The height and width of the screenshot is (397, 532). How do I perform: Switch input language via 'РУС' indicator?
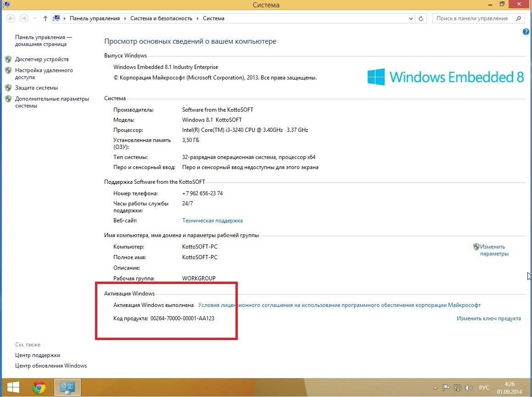[x=484, y=388]
